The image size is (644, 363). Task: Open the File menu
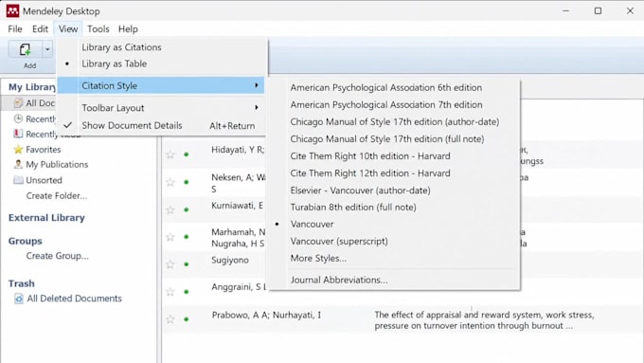[x=15, y=29]
